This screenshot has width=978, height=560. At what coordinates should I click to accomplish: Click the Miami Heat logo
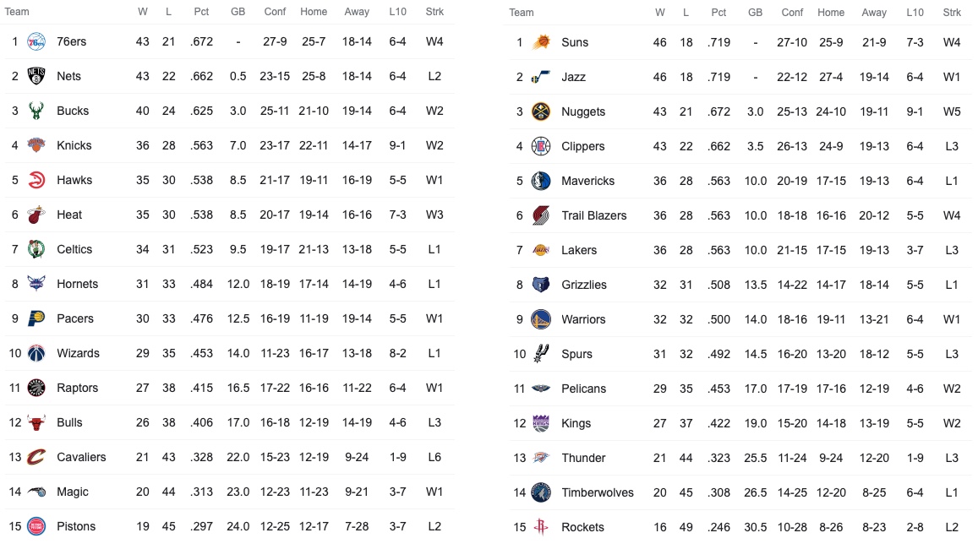[36, 215]
